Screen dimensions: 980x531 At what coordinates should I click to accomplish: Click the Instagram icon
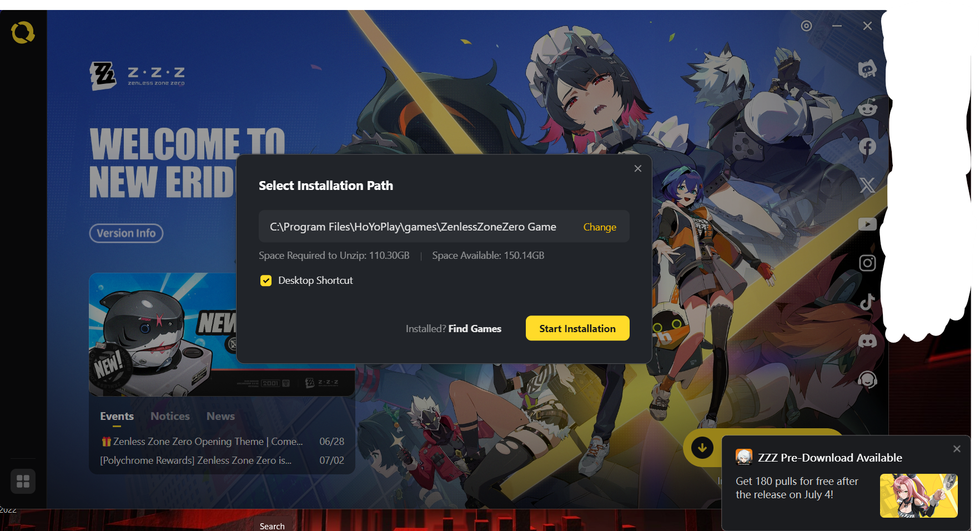click(x=867, y=263)
